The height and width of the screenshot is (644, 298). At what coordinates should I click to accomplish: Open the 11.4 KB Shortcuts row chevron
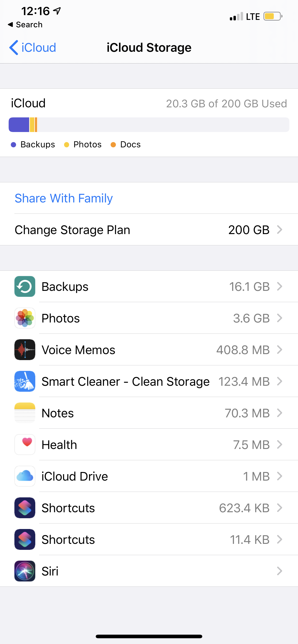[x=280, y=539]
